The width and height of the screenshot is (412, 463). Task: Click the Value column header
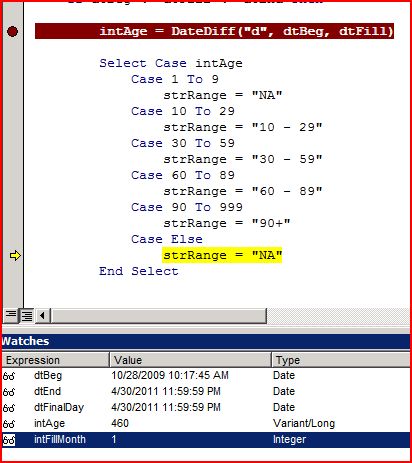click(191, 360)
